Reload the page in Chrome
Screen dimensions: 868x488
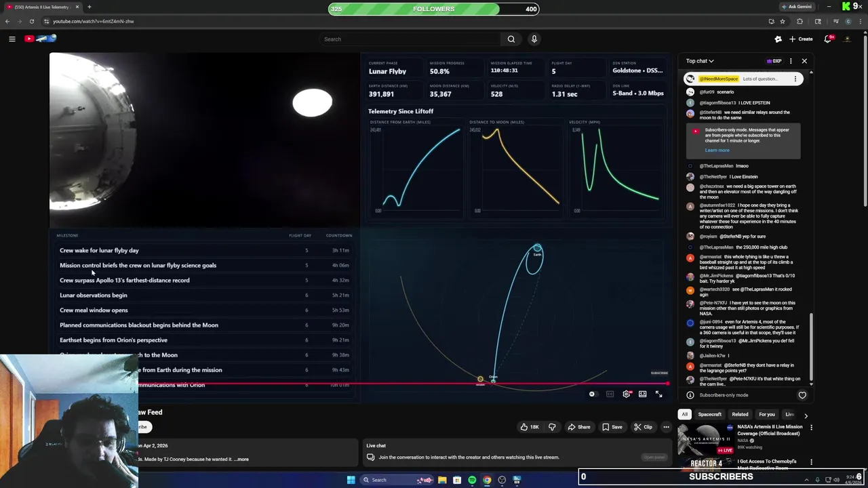31,21
